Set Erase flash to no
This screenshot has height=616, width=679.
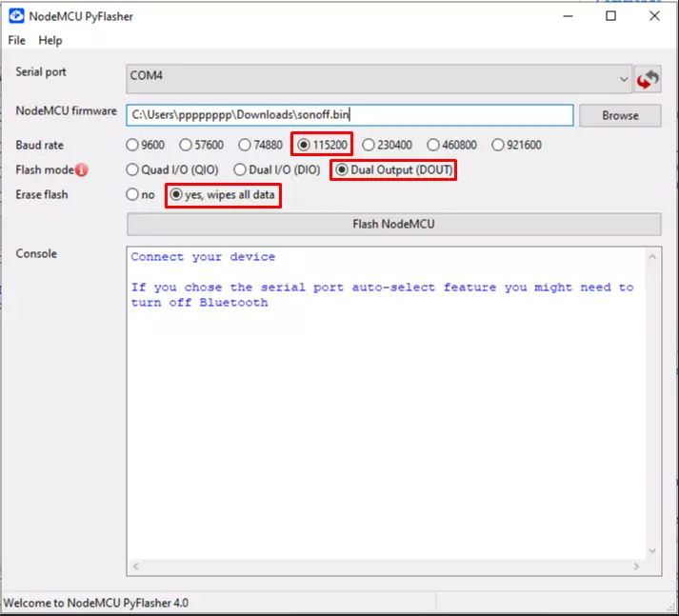click(x=140, y=195)
